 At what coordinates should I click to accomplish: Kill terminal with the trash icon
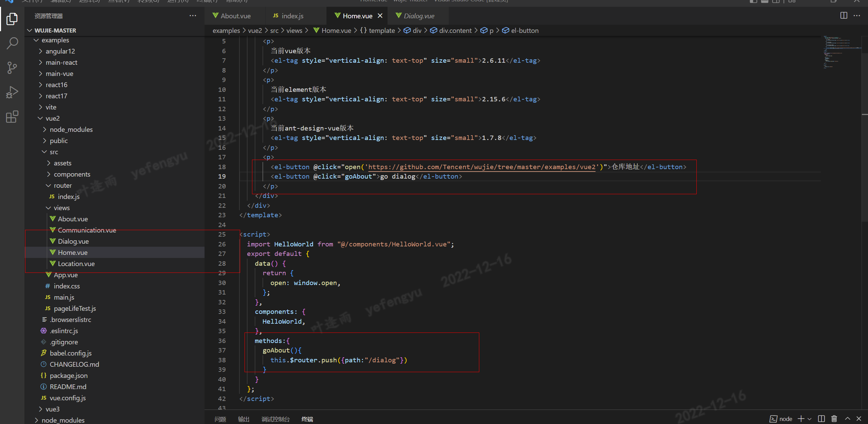pos(834,419)
